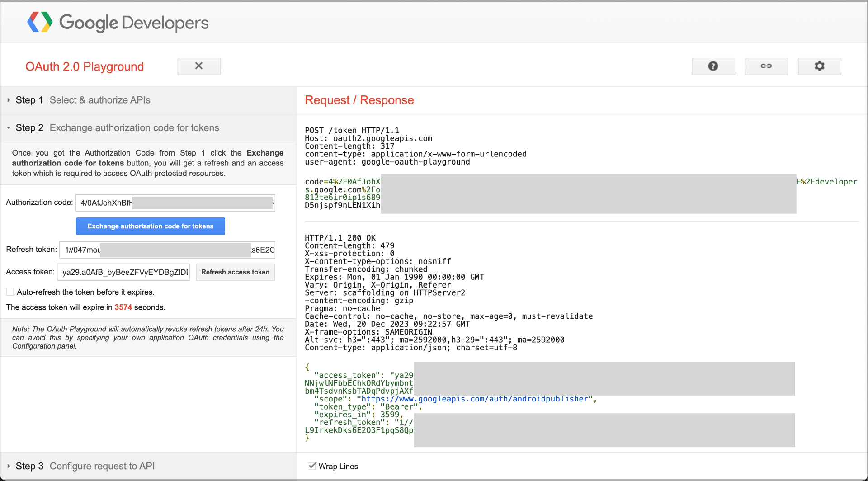Click the Refresh access token button
The image size is (868, 481).
pos(235,272)
